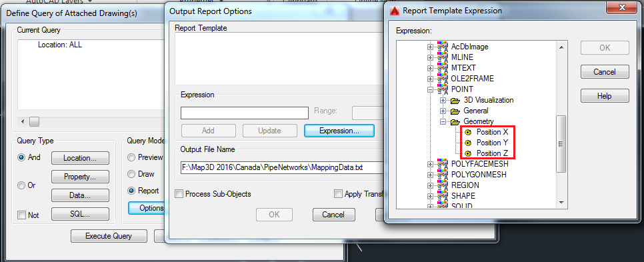The width and height of the screenshot is (644, 262).
Task: Click the POINT object class icon
Action: [442, 89]
